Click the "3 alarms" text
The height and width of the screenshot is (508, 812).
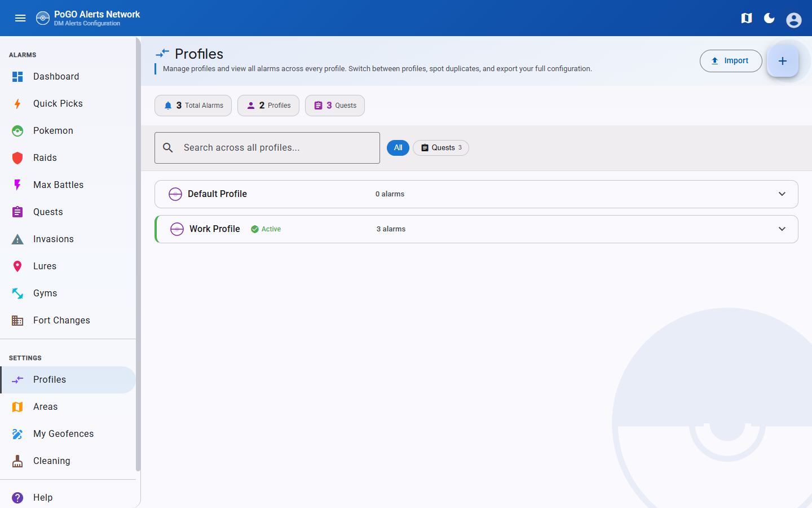click(x=391, y=229)
